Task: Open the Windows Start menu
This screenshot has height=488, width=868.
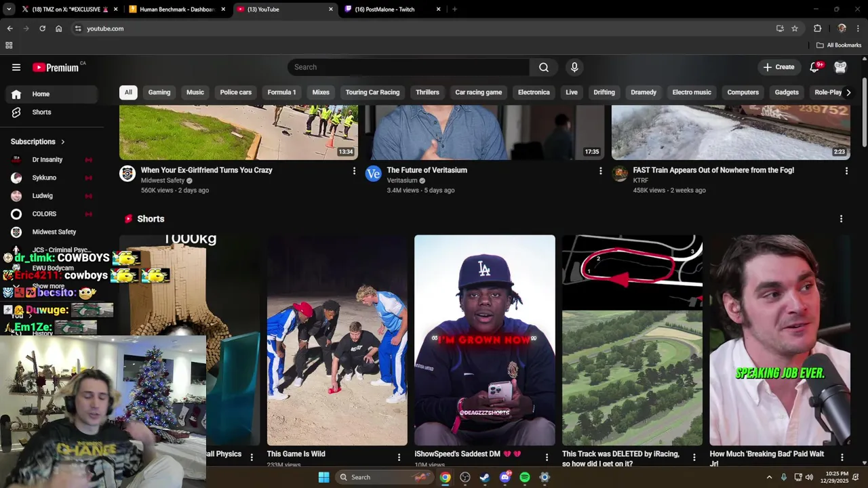Action: coord(323,477)
